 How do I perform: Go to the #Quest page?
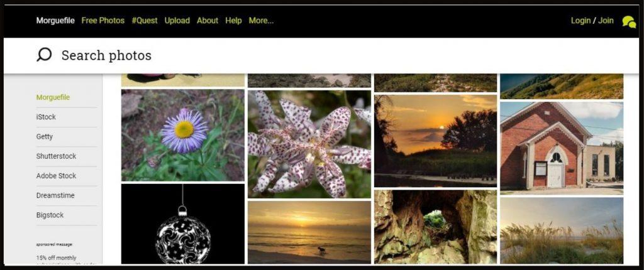tap(145, 21)
